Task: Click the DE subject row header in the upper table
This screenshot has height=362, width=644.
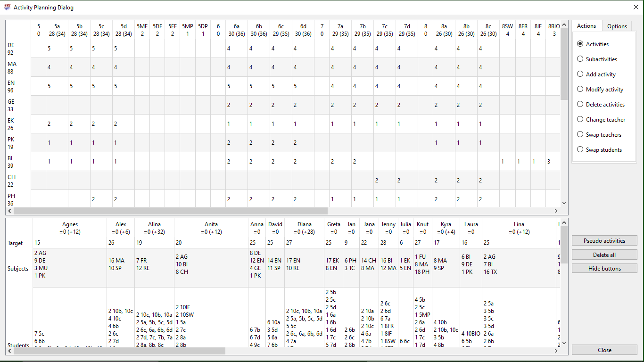Action: [x=18, y=49]
